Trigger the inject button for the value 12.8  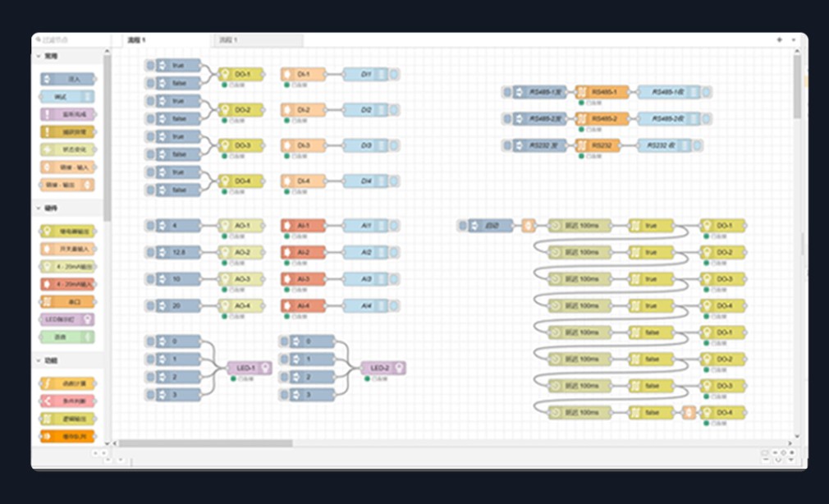(150, 253)
